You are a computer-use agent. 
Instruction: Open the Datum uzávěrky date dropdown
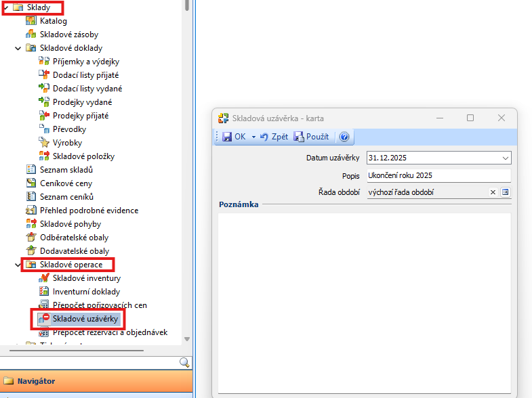click(x=505, y=158)
